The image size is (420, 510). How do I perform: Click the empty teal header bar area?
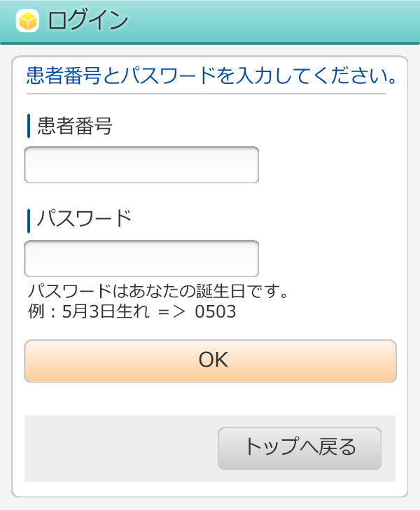click(x=280, y=21)
